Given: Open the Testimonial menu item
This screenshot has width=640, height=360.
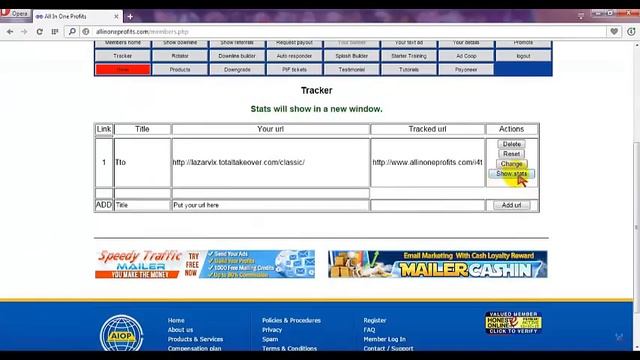Looking at the screenshot, I should click(x=351, y=69).
